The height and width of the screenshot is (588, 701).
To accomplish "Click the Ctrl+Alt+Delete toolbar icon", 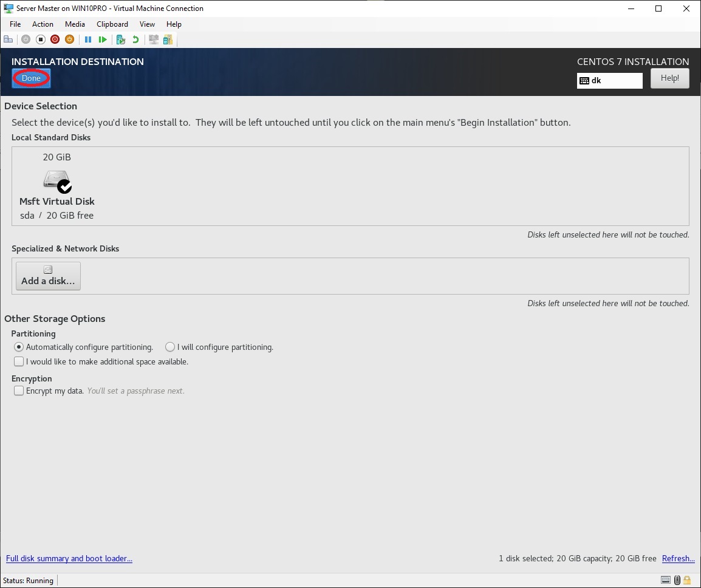I will click(8, 39).
